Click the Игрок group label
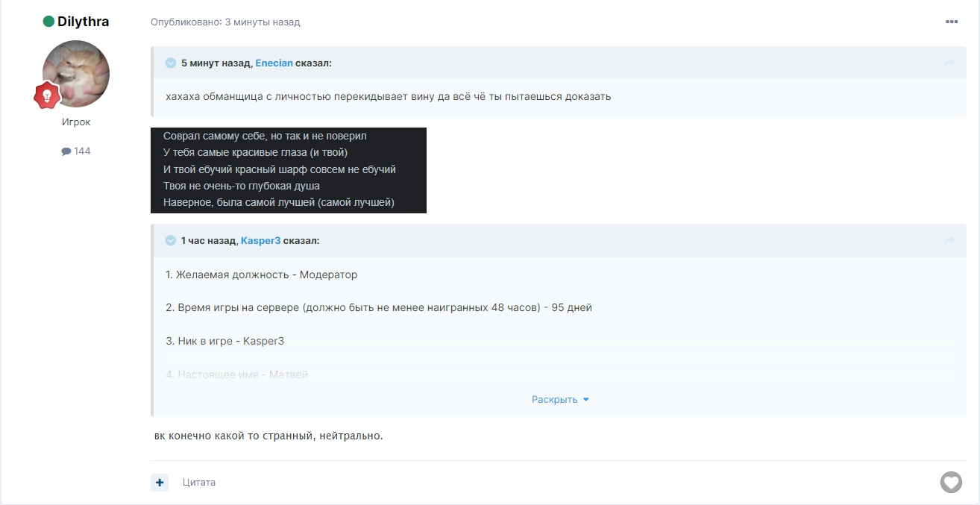This screenshot has width=980, height=505. [x=76, y=122]
